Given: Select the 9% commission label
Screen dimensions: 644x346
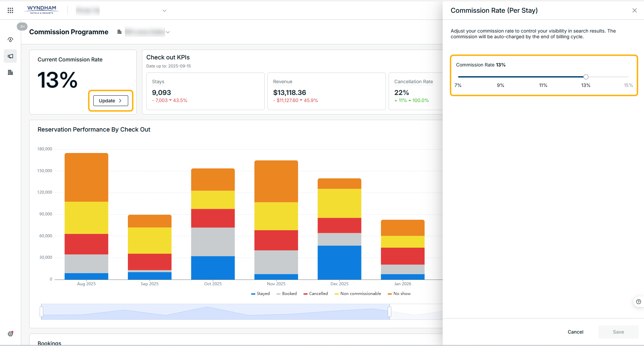Looking at the screenshot, I should coord(501,85).
